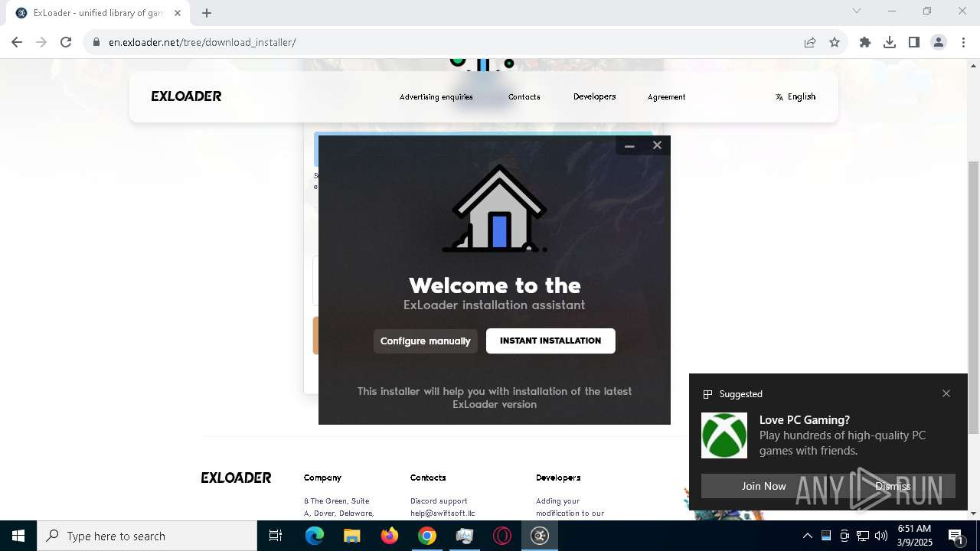This screenshot has width=980, height=551.
Task: Launch Opera from taskbar
Action: (x=502, y=536)
